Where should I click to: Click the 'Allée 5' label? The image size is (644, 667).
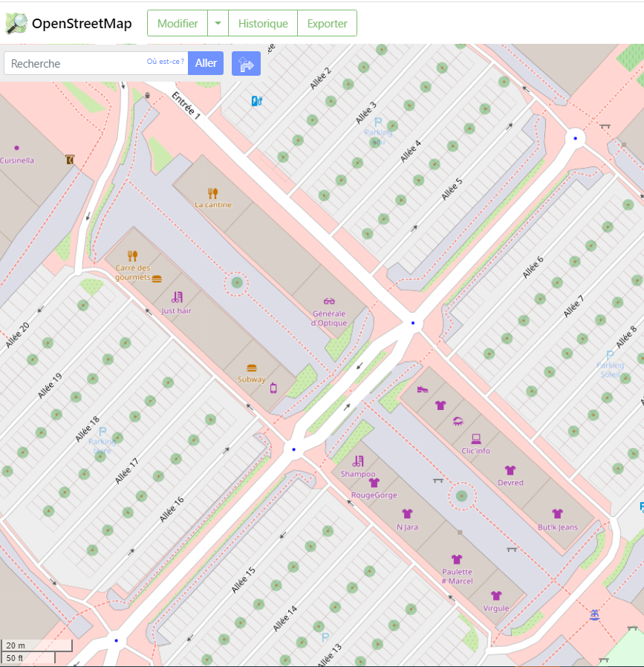click(x=452, y=189)
